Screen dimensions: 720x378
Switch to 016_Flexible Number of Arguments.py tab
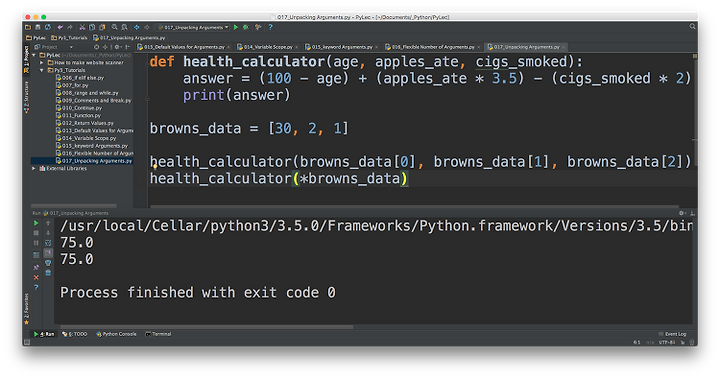click(433, 47)
